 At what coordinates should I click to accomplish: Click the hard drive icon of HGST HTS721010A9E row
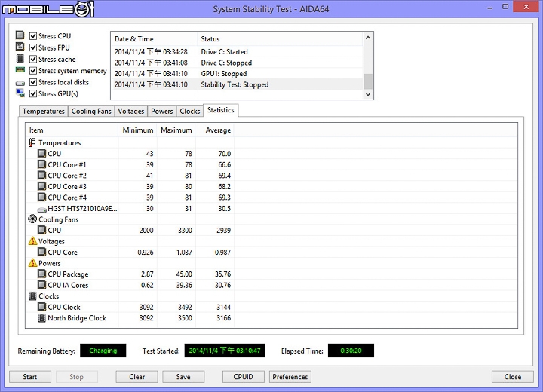tap(42, 210)
